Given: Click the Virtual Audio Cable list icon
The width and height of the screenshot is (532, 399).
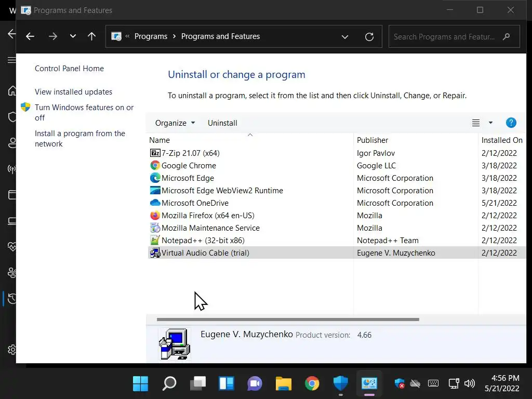Looking at the screenshot, I should (x=155, y=253).
